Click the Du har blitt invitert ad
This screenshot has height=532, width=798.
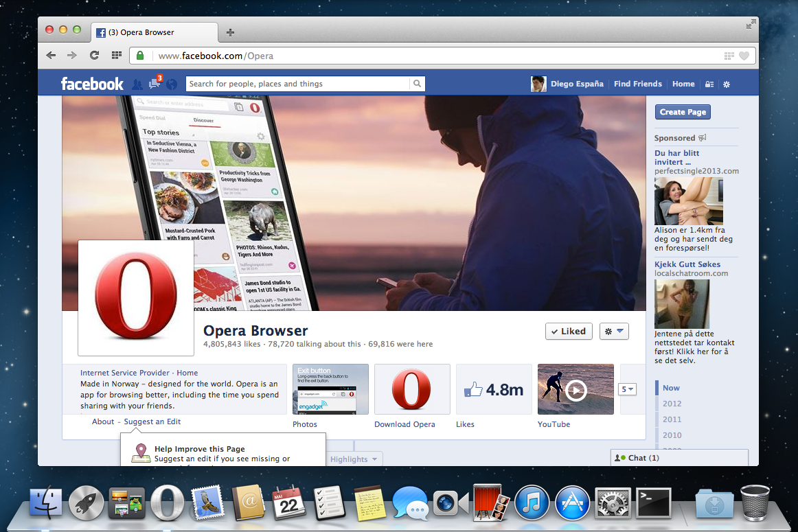click(676, 158)
